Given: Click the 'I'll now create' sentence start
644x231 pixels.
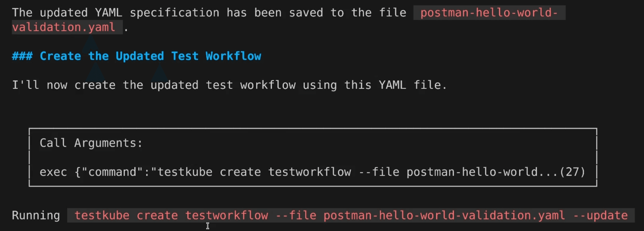Looking at the screenshot, I should point(64,85).
